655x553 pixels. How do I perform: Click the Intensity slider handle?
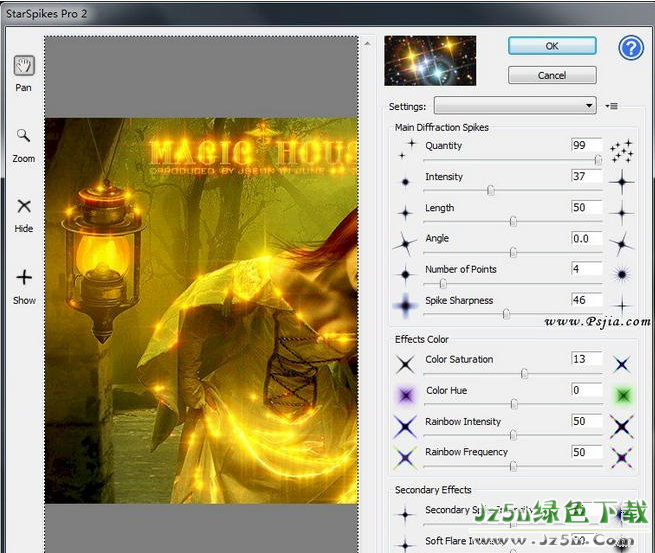point(491,190)
